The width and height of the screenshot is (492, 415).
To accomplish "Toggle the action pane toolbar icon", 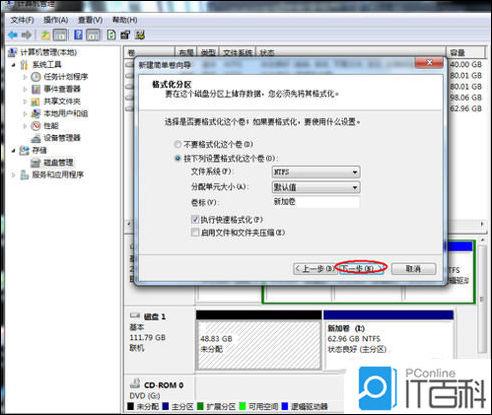I will click(x=93, y=35).
